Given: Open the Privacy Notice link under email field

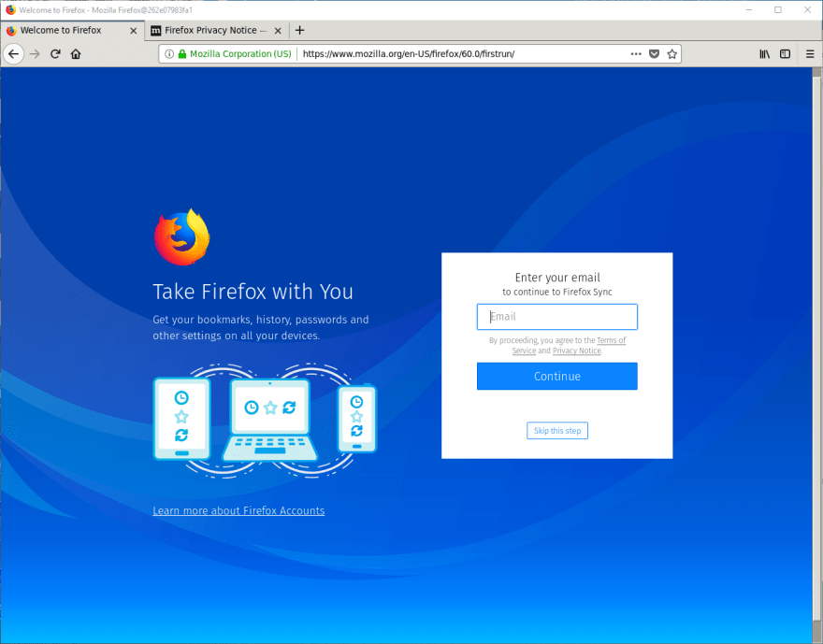Looking at the screenshot, I should click(x=576, y=351).
